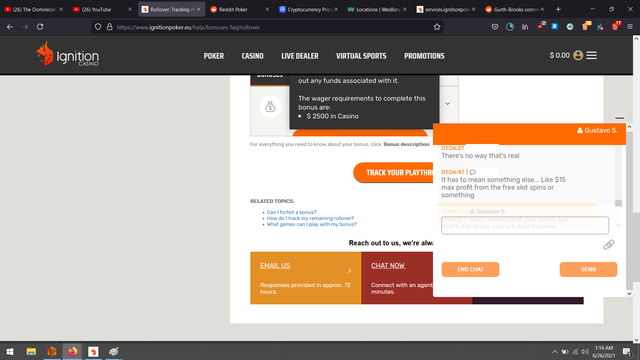Switch to the (26) YouTube tab
Screen dimensions: 640x360
point(102,9)
